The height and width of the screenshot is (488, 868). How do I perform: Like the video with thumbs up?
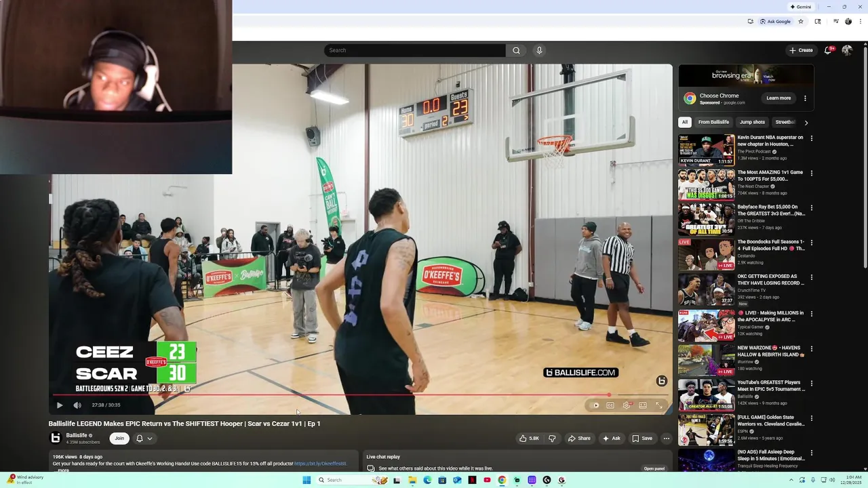[x=529, y=439]
